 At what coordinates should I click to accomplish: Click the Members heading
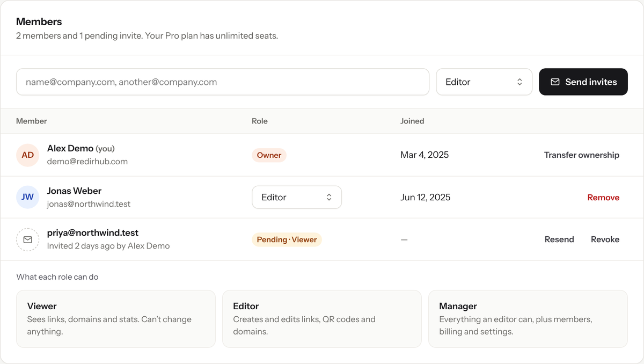pyautogui.click(x=39, y=22)
